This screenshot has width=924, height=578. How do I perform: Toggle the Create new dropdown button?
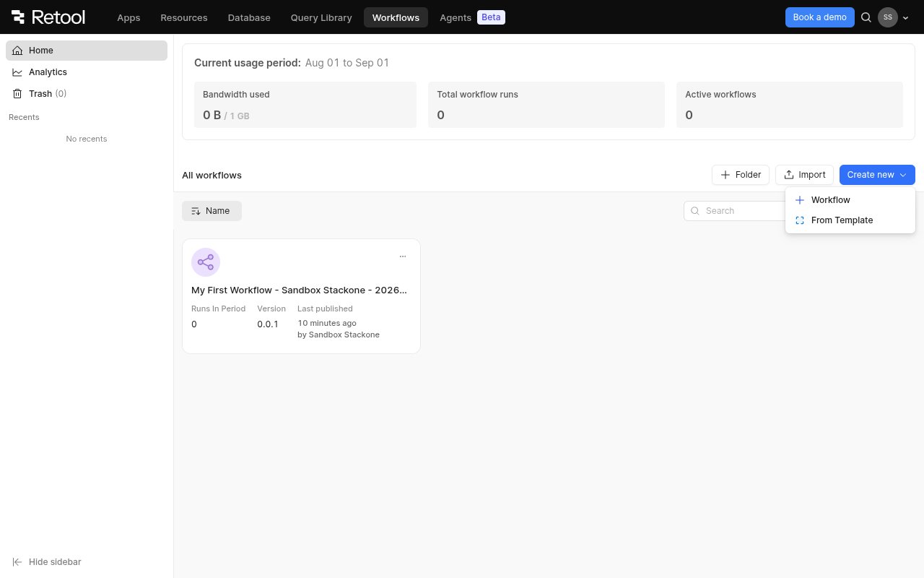click(877, 175)
